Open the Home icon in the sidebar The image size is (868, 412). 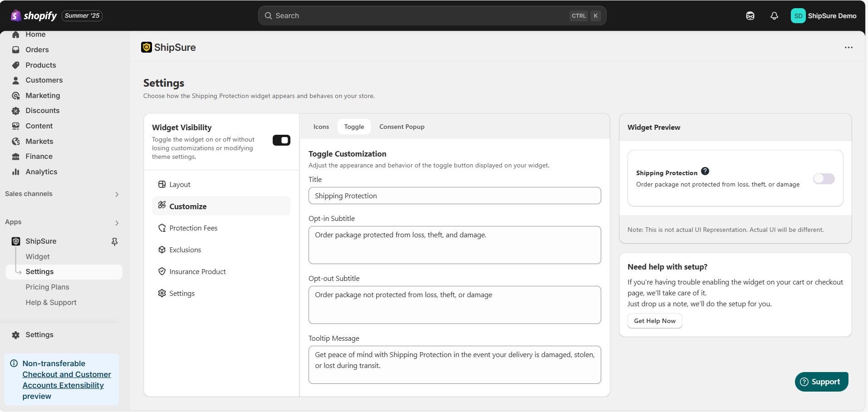click(16, 34)
